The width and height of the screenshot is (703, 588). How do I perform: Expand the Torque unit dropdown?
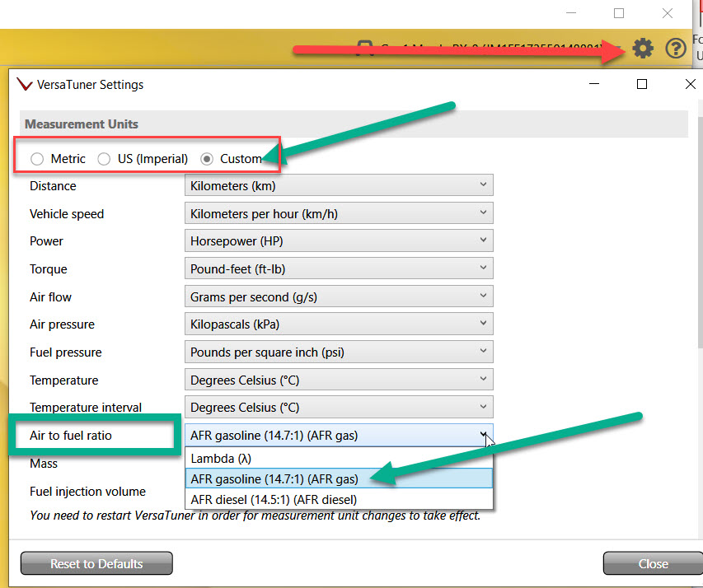pos(339,269)
